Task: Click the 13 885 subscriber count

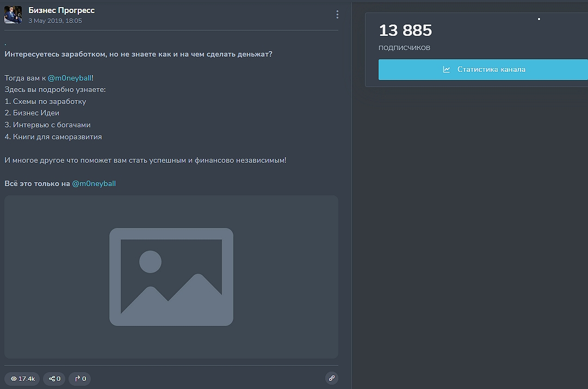Action: pyautogui.click(x=405, y=30)
